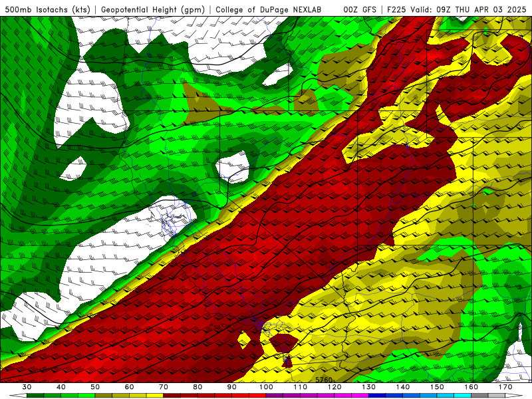This screenshot has height=399, width=532.
Task: Click the right arrow end of the color bar
Action: pos(514,395)
